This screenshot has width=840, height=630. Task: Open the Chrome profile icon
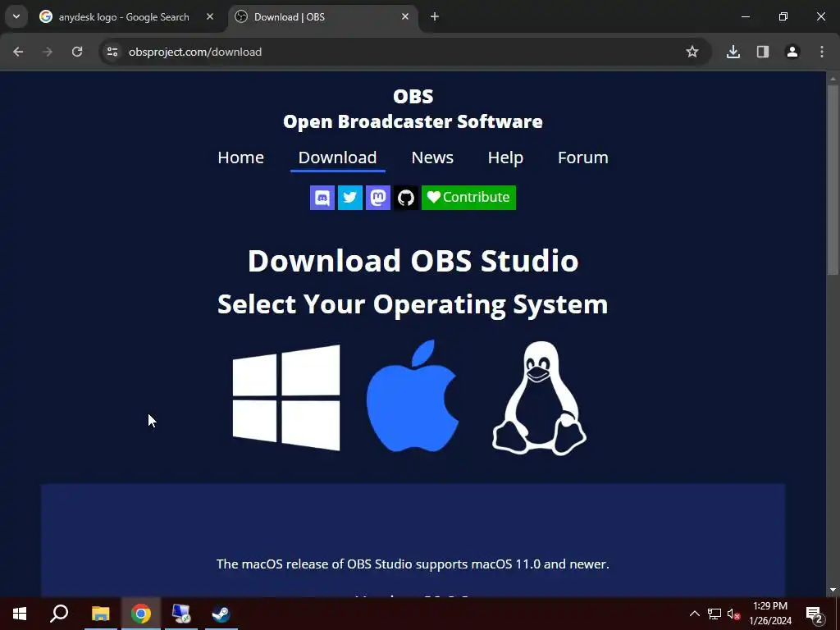coord(792,52)
